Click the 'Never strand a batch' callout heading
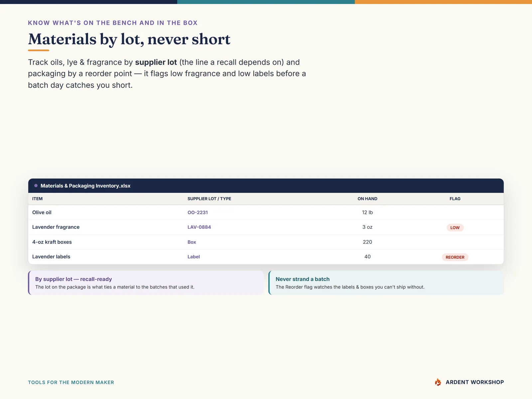Screen dimensions: 532x399 point(303,279)
